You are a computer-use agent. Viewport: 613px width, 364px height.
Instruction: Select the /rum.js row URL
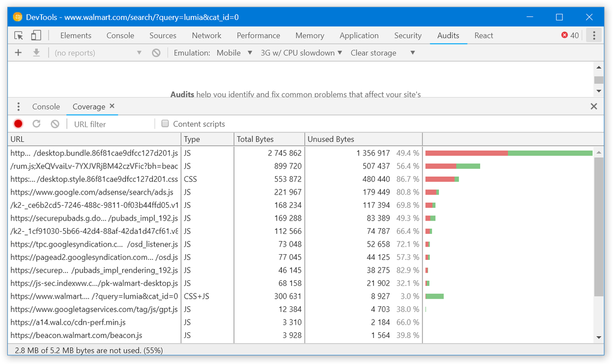[94, 166]
